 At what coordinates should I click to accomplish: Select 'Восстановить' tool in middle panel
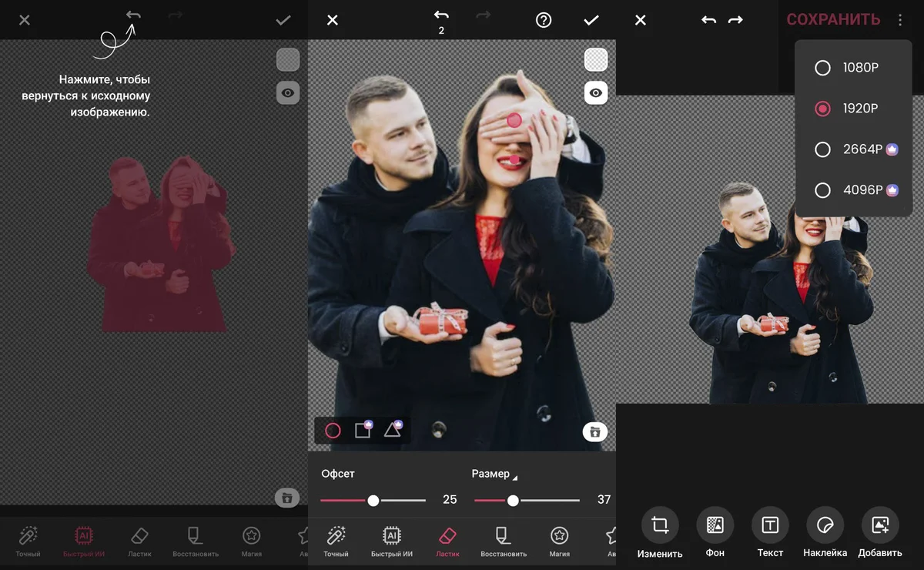coord(504,541)
